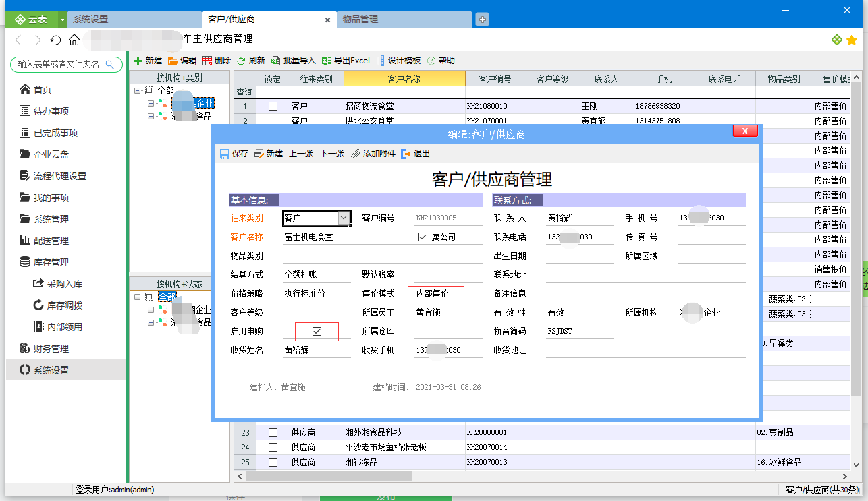Click the yellow star favorite icon
Viewport: 868px width, 501px height.
pyautogui.click(x=852, y=40)
